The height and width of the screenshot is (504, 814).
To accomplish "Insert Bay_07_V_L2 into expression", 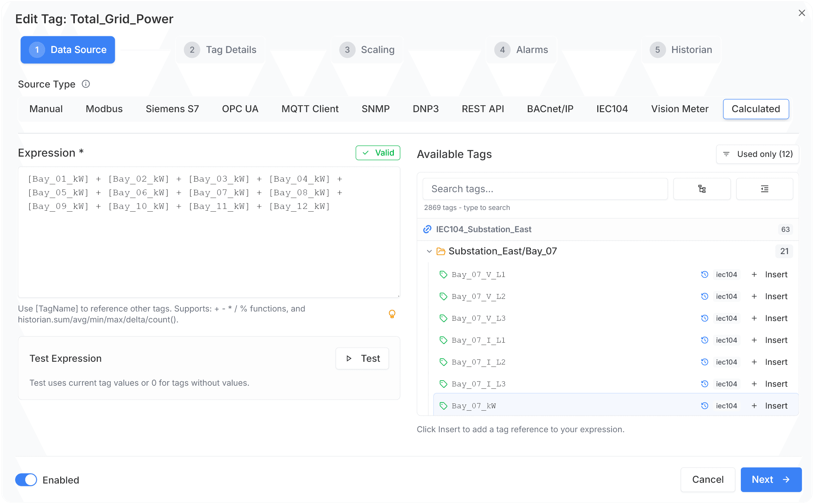I will [x=770, y=296].
